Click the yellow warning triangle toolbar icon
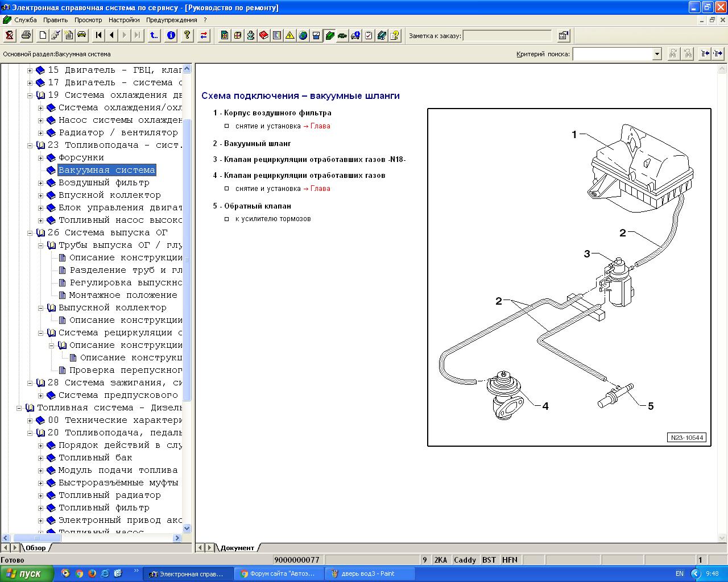728x582 pixels. click(x=290, y=35)
